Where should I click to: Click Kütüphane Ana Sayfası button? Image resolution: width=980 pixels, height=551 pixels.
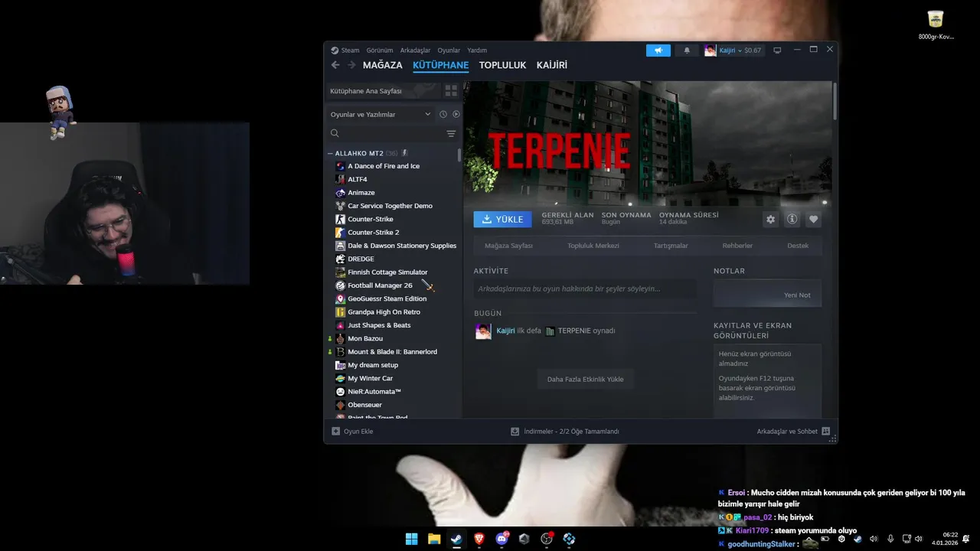(x=384, y=91)
